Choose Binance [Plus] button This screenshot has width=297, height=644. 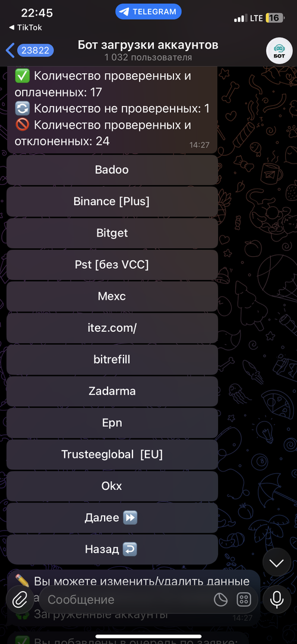(x=112, y=201)
